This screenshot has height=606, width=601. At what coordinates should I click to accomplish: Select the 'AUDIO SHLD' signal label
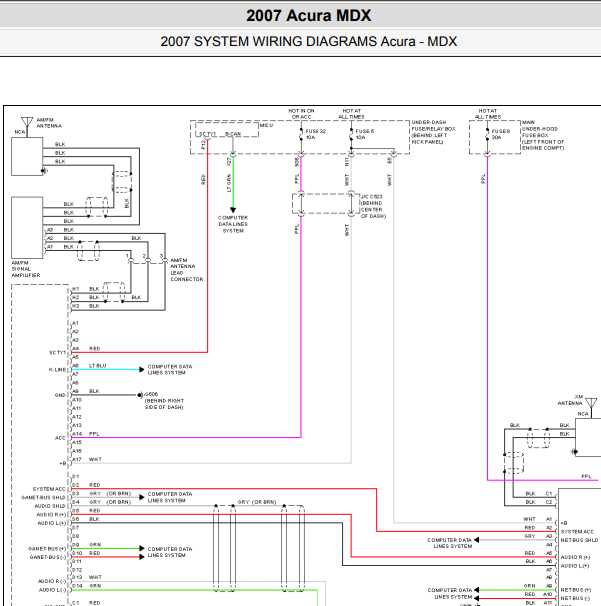(50, 506)
